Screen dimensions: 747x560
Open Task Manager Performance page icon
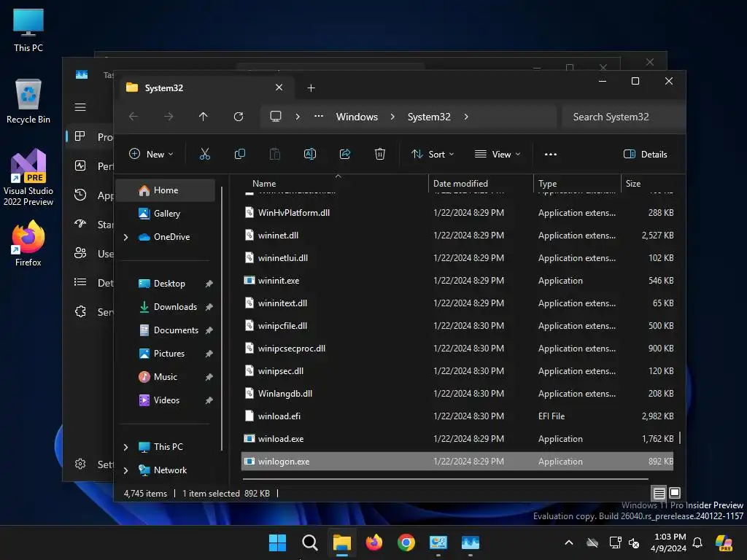pyautogui.click(x=80, y=166)
